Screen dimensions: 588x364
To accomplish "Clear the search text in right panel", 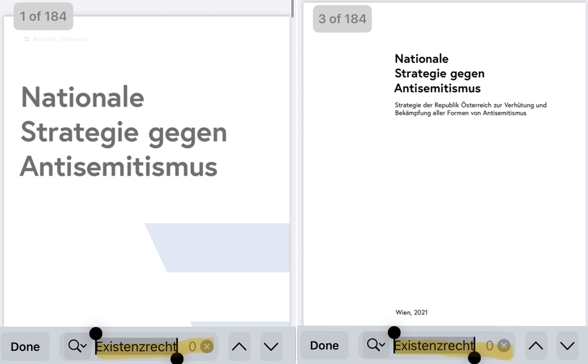I will (x=504, y=345).
